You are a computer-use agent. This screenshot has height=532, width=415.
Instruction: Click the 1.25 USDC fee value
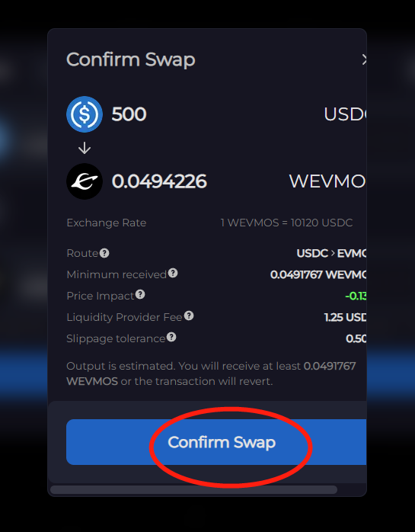click(x=346, y=317)
